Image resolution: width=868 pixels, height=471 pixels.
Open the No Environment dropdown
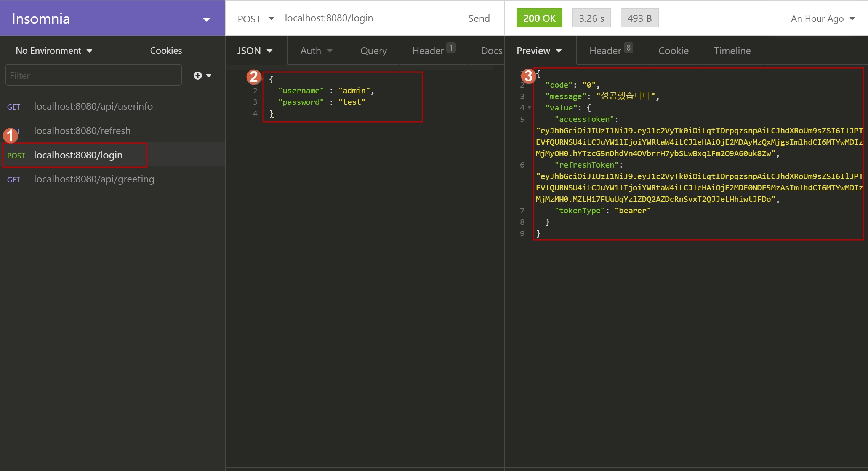[54, 51]
